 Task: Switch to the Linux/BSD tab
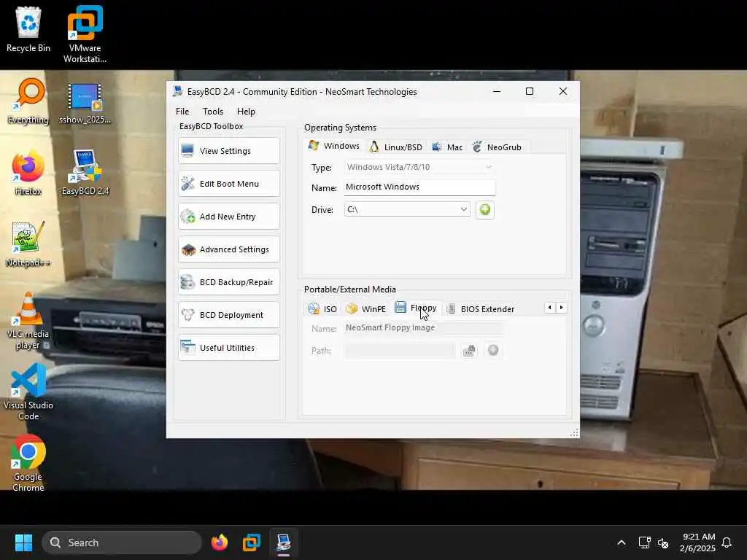(x=396, y=147)
